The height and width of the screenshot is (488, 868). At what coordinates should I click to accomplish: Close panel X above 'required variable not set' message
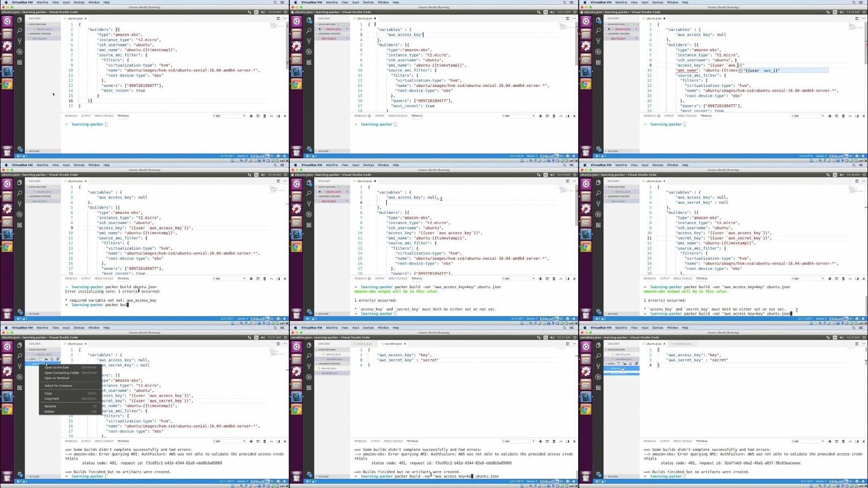[x=285, y=278]
